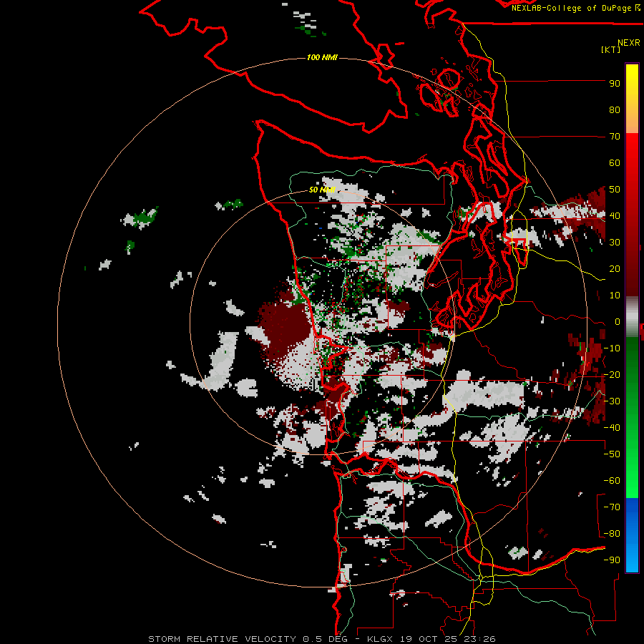Click the "-20" scale label
Screen dimensions: 644x644
pyautogui.click(x=612, y=374)
